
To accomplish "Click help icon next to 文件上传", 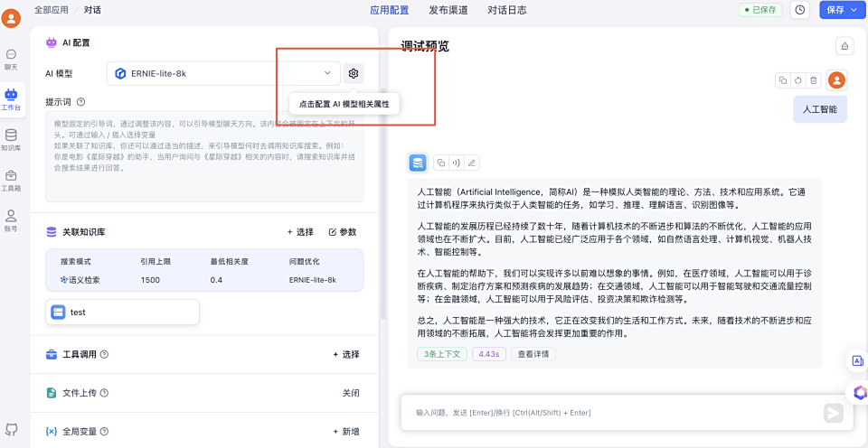I will (x=104, y=393).
